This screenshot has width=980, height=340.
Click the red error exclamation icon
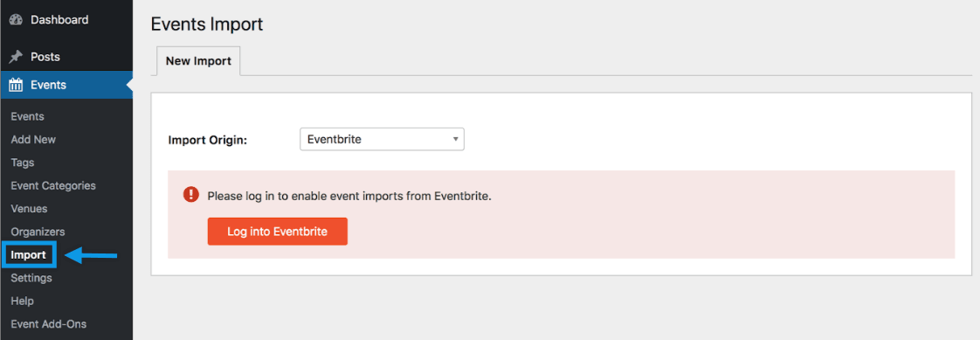[x=190, y=195]
